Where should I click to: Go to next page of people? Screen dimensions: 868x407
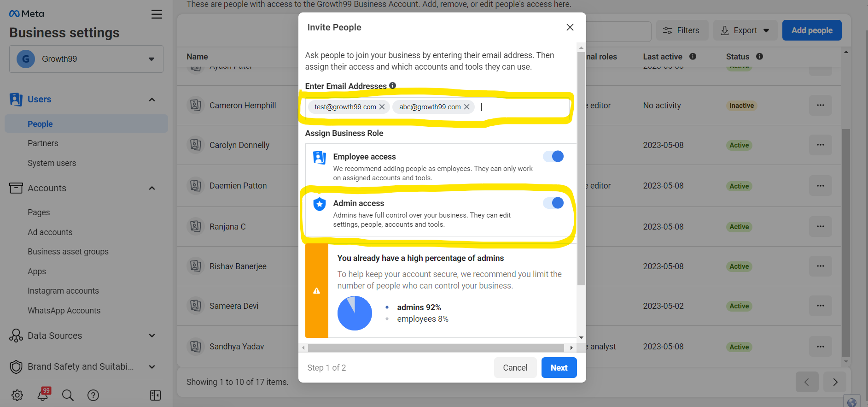coord(835,382)
